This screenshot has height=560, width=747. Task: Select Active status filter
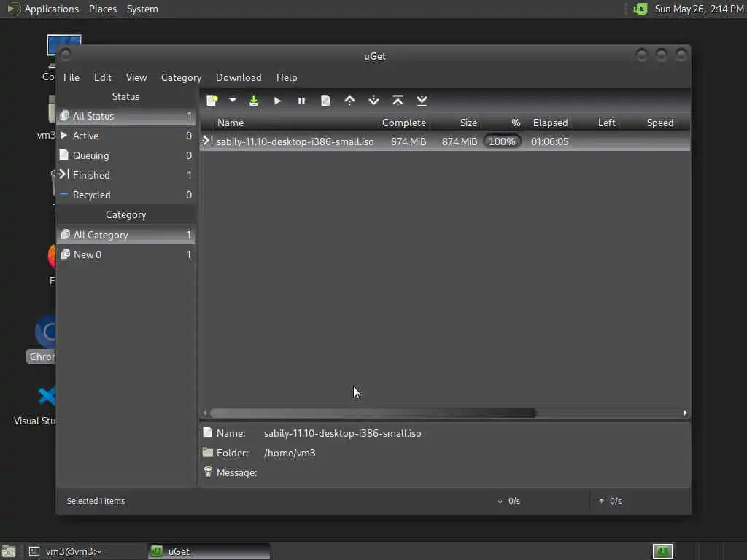pos(126,136)
